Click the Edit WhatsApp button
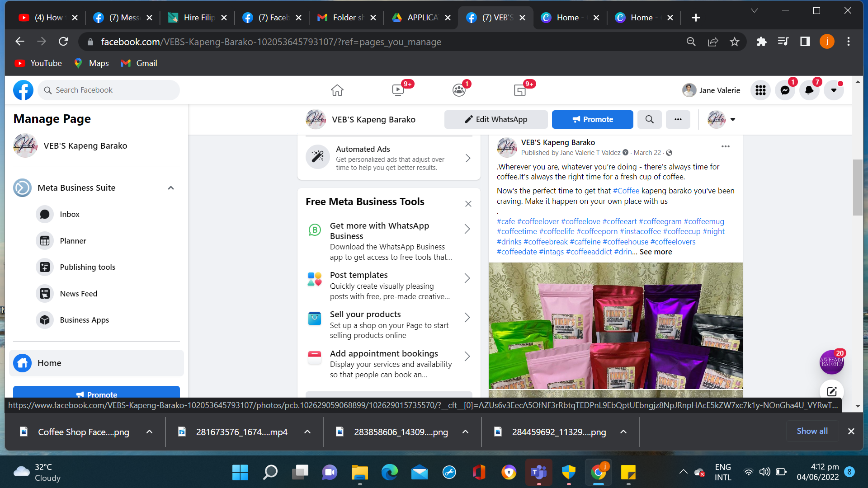868x488 pixels. (x=496, y=119)
